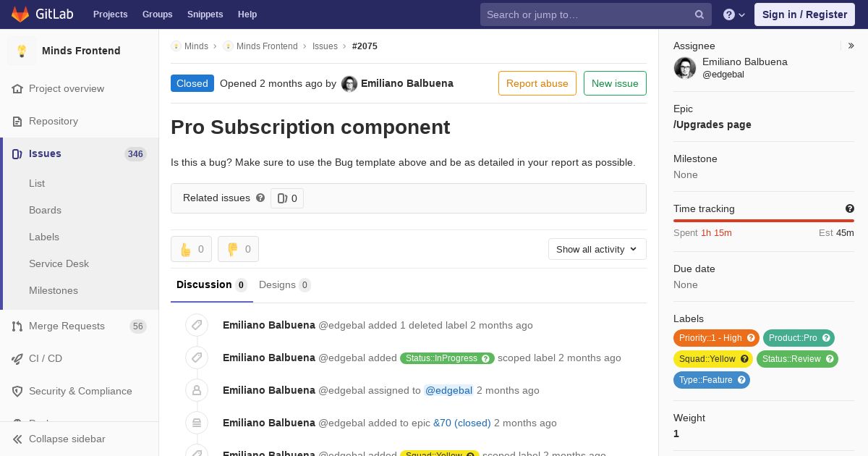Click help icon on Product::Pro label

pyautogui.click(x=826, y=338)
